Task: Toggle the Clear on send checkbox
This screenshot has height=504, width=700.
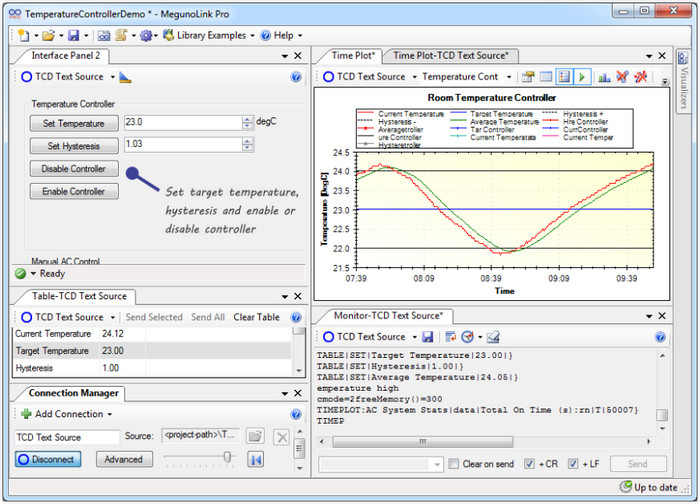Action: tap(455, 464)
